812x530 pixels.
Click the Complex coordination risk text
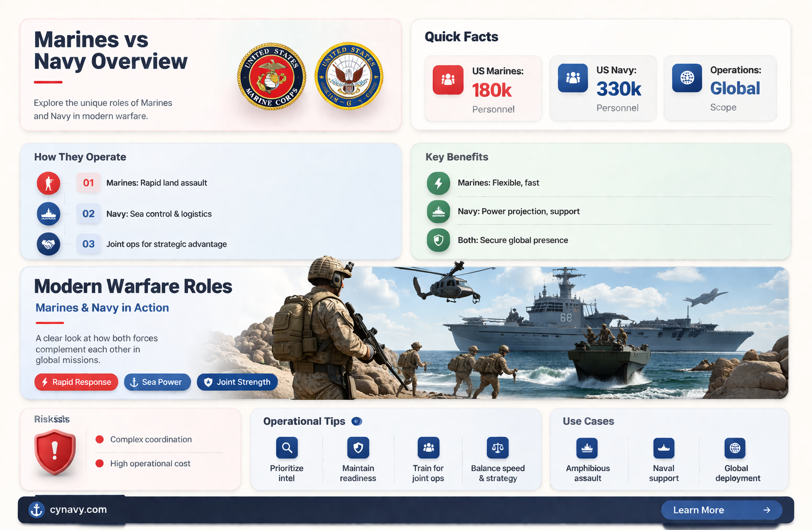151,439
